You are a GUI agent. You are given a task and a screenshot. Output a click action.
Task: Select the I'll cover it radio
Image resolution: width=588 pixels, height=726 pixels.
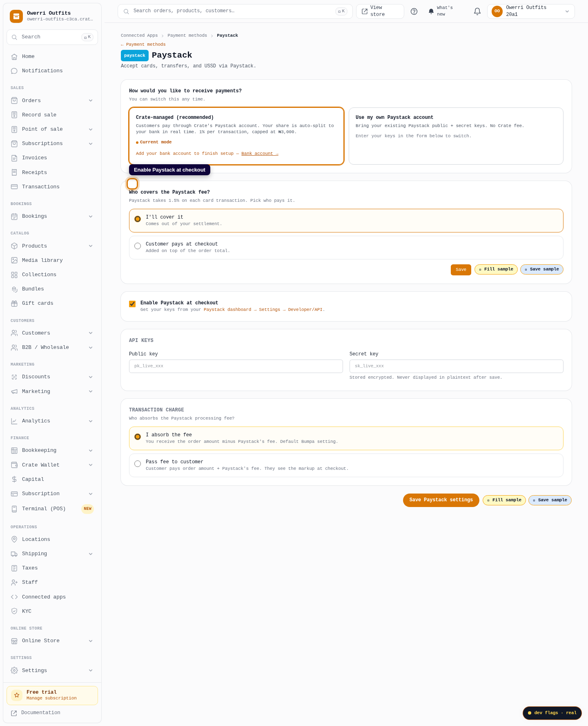(x=138, y=219)
